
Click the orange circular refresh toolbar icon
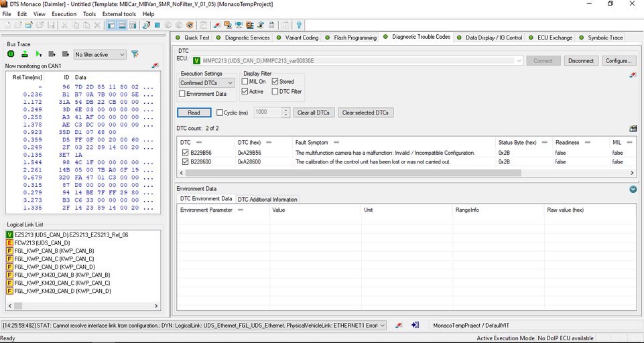coord(190,25)
